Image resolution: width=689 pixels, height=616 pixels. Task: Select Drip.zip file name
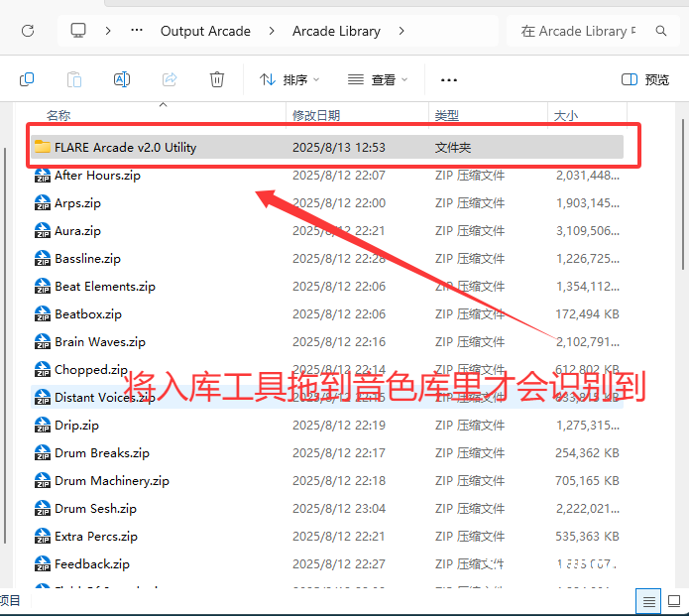tap(77, 426)
